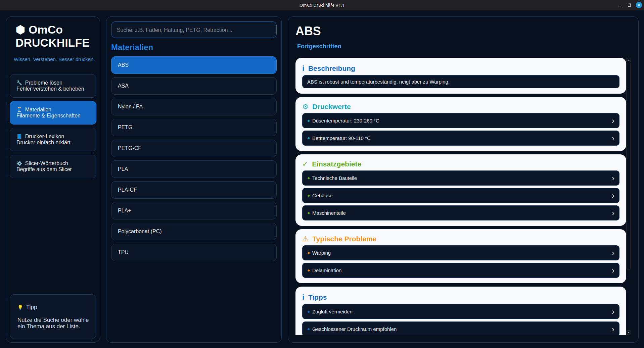Select PLA-CF material
Screen dimensions: 644x348
coord(194,190)
